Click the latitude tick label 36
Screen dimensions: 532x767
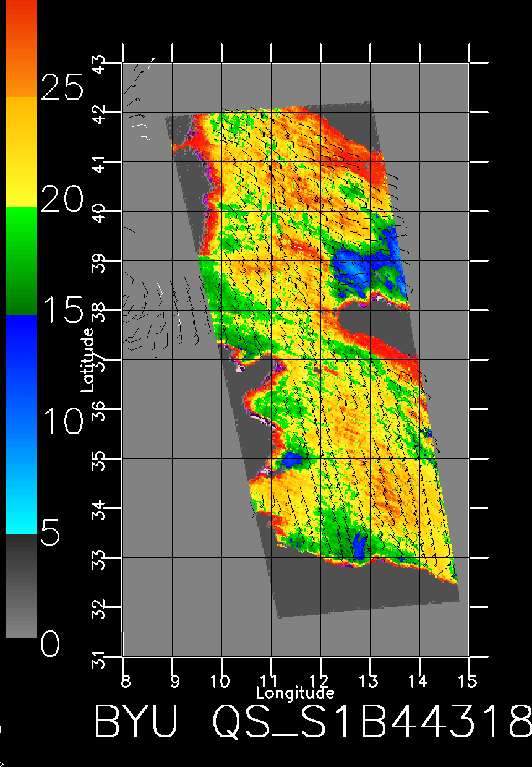click(x=100, y=411)
